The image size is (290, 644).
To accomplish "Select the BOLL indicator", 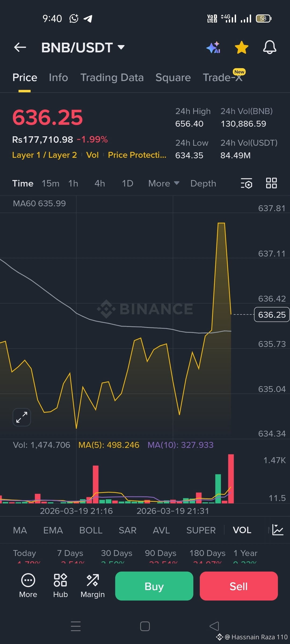I will (91, 530).
